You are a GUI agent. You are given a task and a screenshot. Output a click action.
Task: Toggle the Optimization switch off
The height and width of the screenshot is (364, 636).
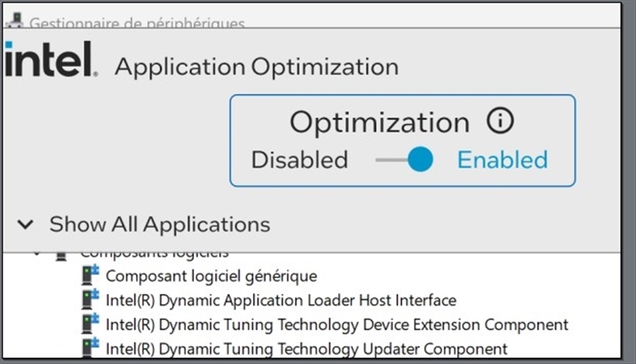coord(405,160)
